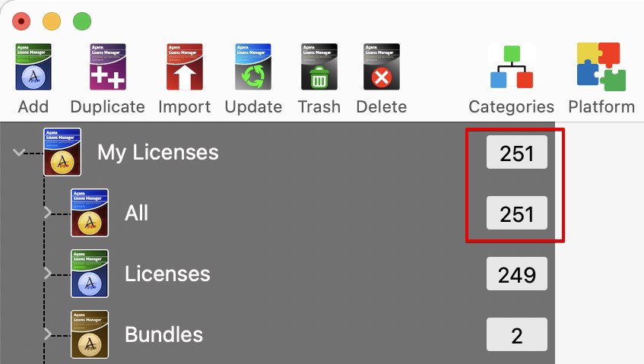Open the Platform puzzle icon
The height and width of the screenshot is (364, 644).
pos(601,68)
